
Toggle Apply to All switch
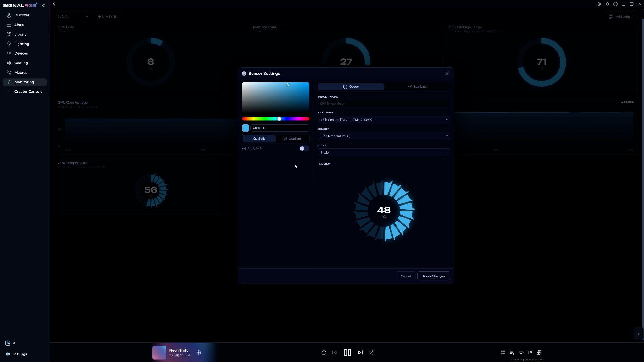click(x=304, y=148)
